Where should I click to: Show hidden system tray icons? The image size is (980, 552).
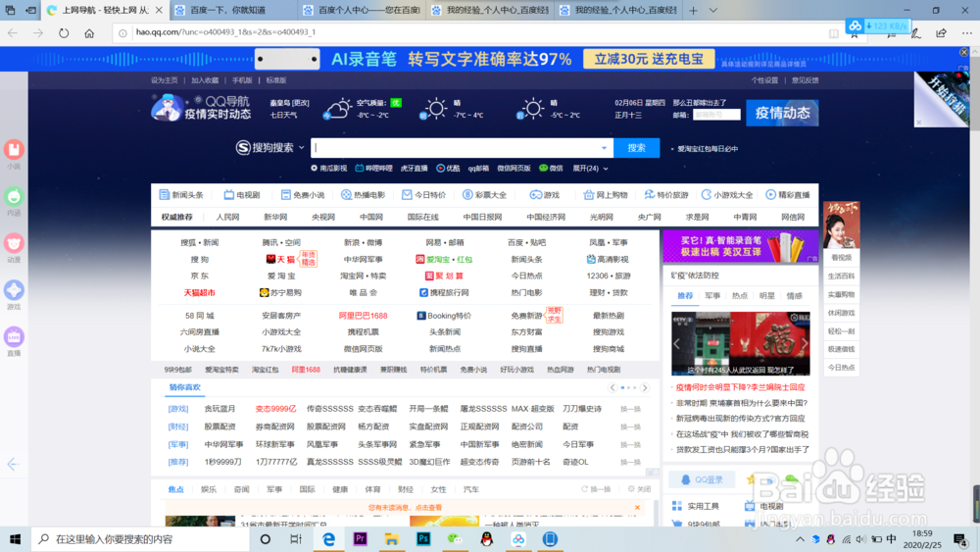(x=800, y=539)
